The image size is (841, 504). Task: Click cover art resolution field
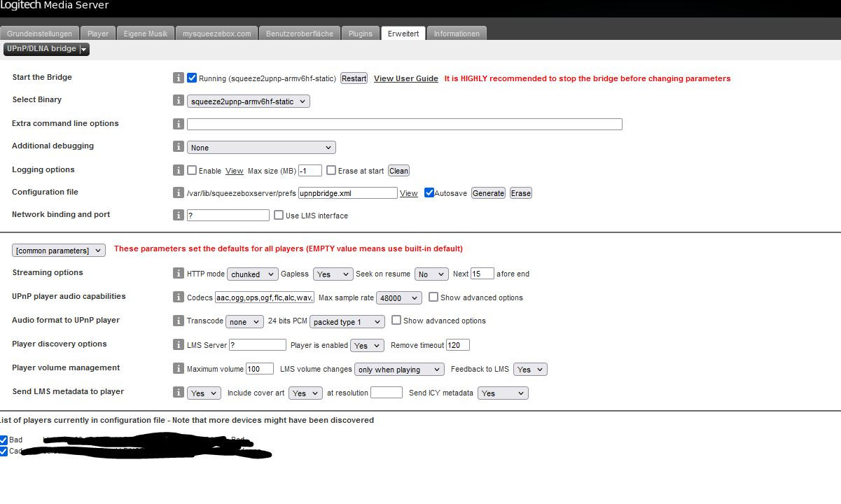click(x=387, y=393)
